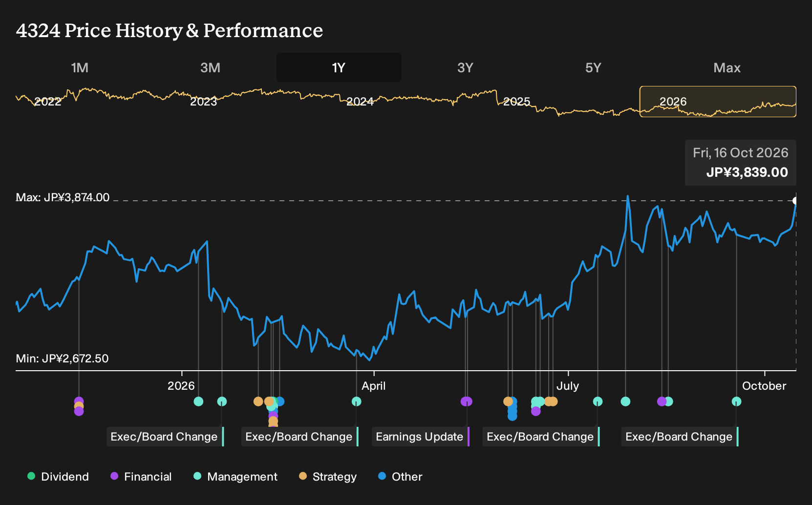Click the Max: JP¥3,874.00 label
This screenshot has width=812, height=505.
[63, 197]
